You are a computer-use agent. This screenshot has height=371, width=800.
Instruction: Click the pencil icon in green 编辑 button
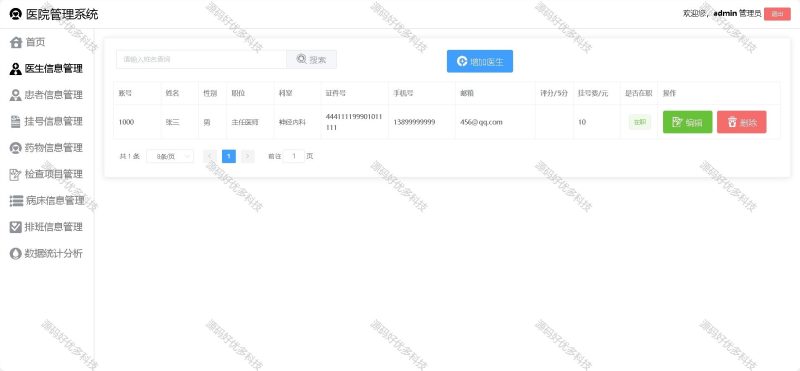(x=678, y=122)
